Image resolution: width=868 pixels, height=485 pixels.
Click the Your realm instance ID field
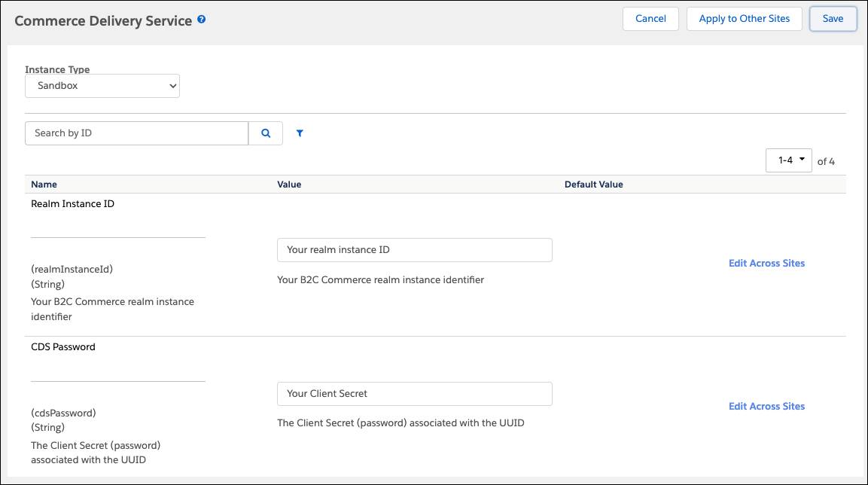click(x=415, y=250)
